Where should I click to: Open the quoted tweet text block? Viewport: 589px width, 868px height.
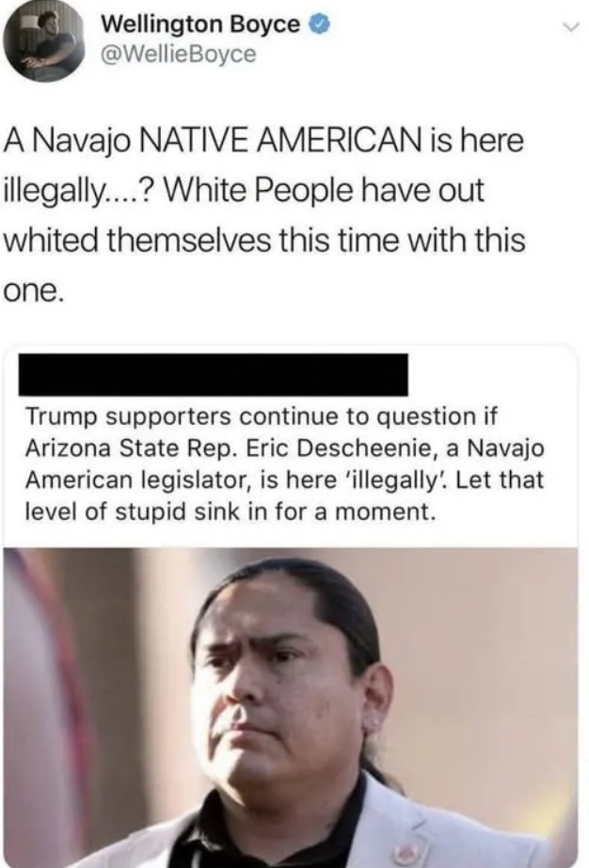pos(285,464)
